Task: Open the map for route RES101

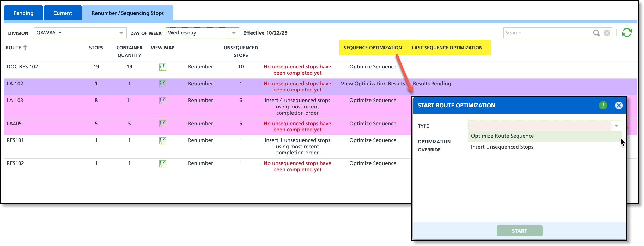Action: click(163, 141)
